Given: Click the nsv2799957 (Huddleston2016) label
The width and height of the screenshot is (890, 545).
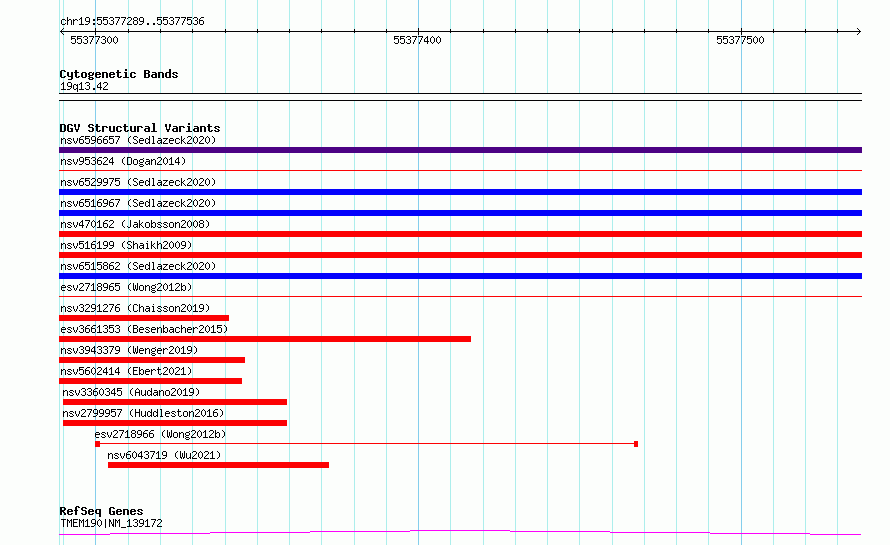Looking at the screenshot, I should click(x=143, y=413).
